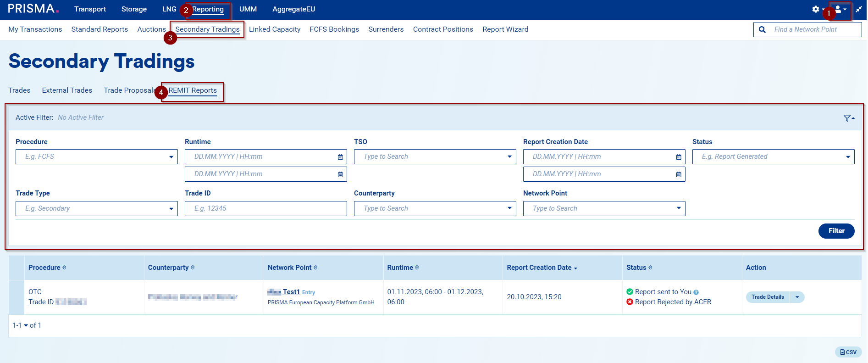The image size is (868, 363).
Task: Export table using the CSV icon button
Action: point(848,352)
